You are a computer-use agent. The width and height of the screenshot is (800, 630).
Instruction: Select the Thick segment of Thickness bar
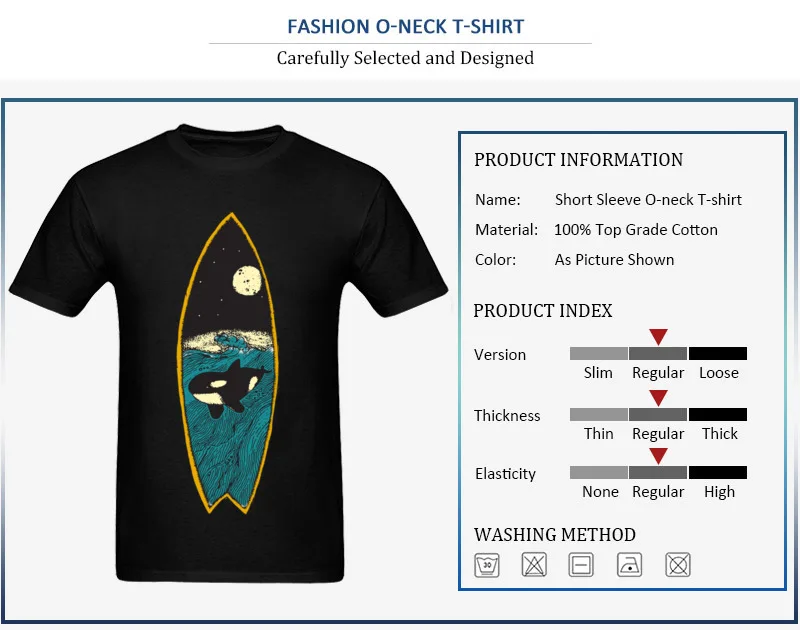[718, 414]
